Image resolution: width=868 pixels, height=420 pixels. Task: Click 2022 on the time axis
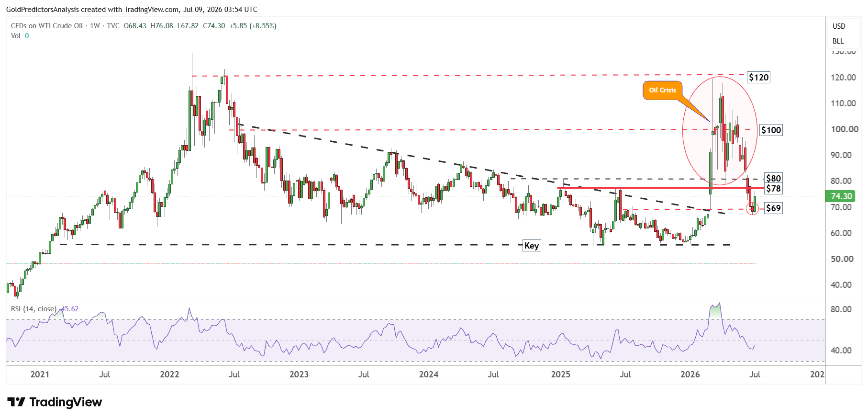(169, 375)
